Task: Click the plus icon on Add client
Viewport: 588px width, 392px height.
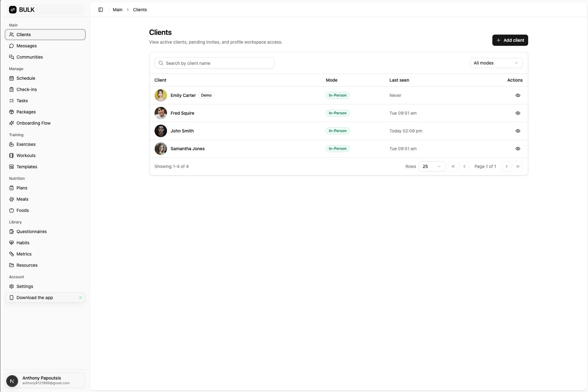Action: pyautogui.click(x=499, y=40)
